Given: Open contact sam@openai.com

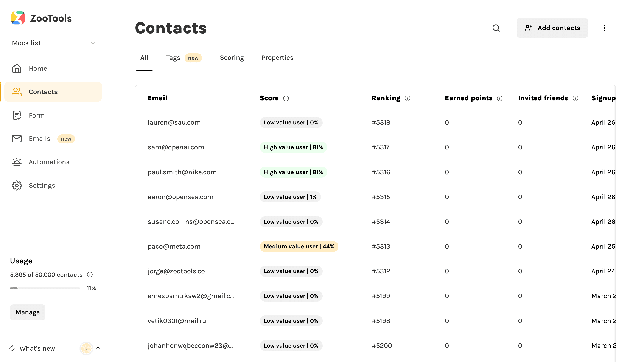Looking at the screenshot, I should pyautogui.click(x=176, y=147).
